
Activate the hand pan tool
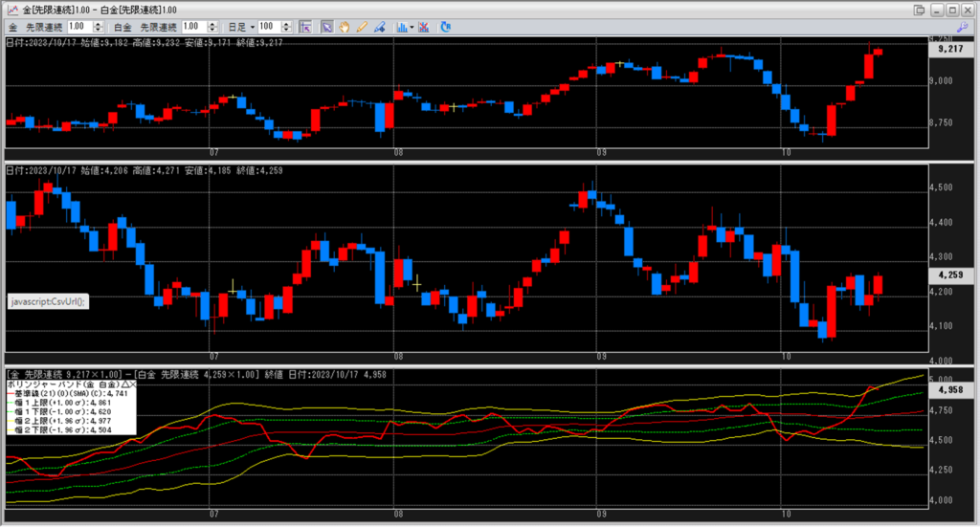pyautogui.click(x=344, y=27)
